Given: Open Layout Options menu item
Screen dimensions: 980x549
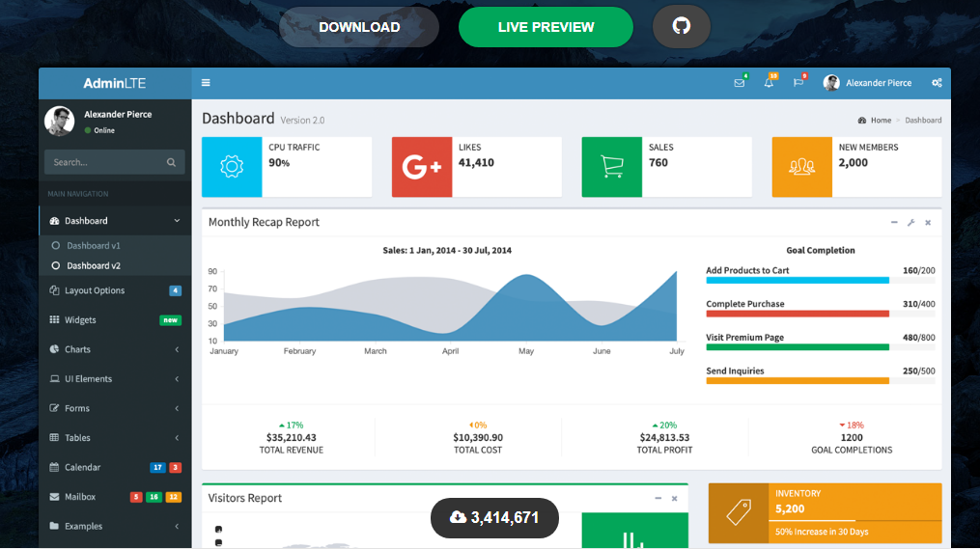Looking at the screenshot, I should pos(115,290).
